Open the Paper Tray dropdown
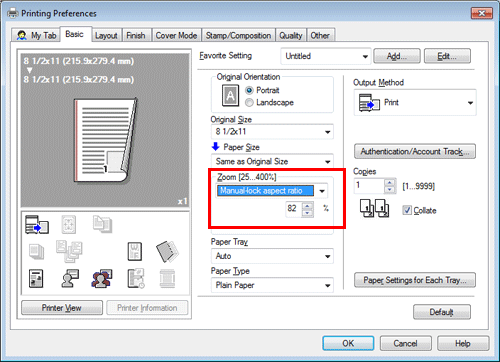Screen dimensions: 500x362 coord(272,256)
